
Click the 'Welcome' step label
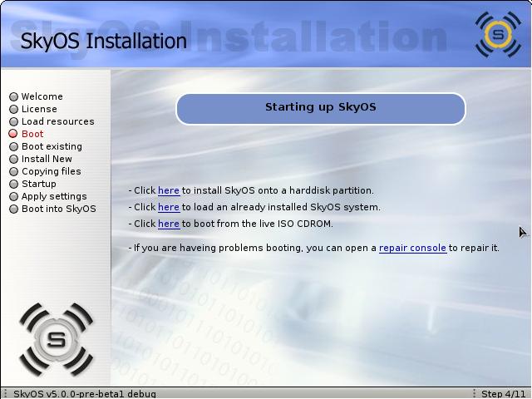point(42,96)
